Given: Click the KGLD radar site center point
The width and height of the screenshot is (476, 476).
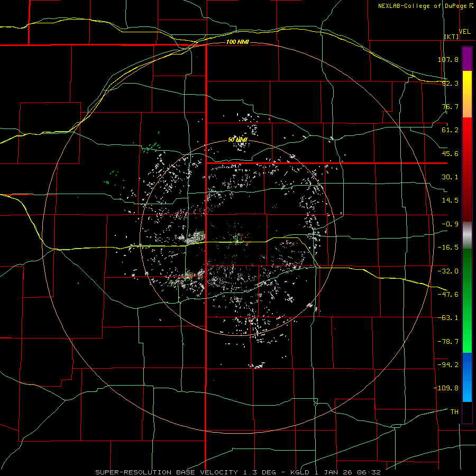Looking at the screenshot, I should point(237,239).
